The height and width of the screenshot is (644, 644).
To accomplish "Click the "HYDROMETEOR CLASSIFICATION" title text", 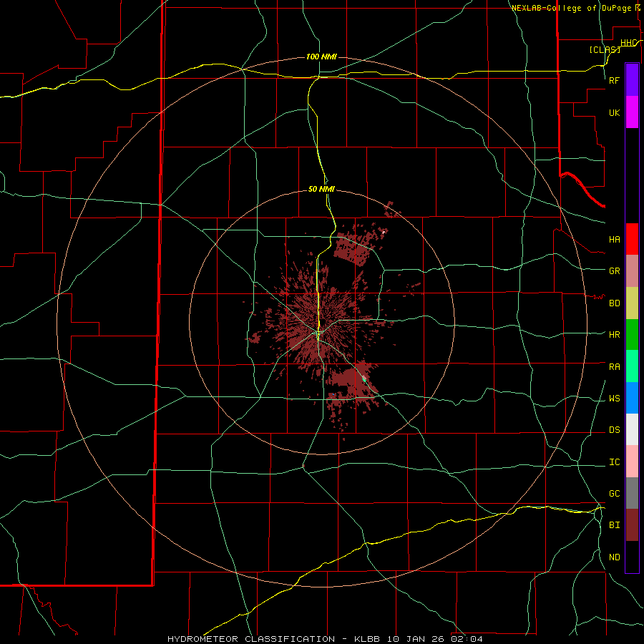I will [251, 639].
